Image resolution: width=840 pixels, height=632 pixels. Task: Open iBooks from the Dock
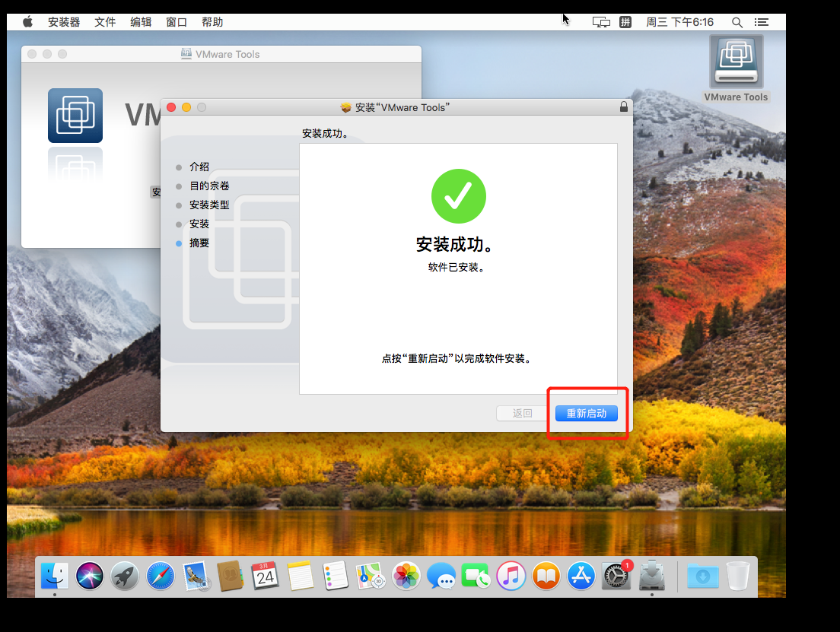(546, 576)
